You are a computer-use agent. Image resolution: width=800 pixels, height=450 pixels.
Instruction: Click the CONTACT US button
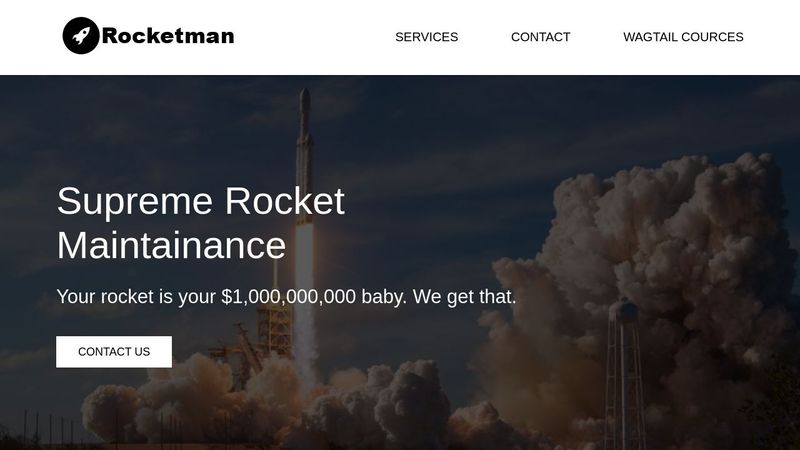point(114,352)
